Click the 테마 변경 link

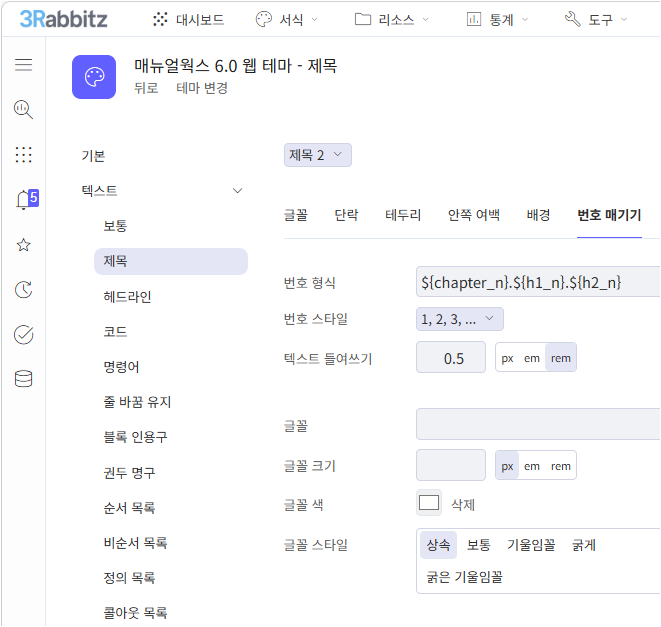pyautogui.click(x=202, y=88)
